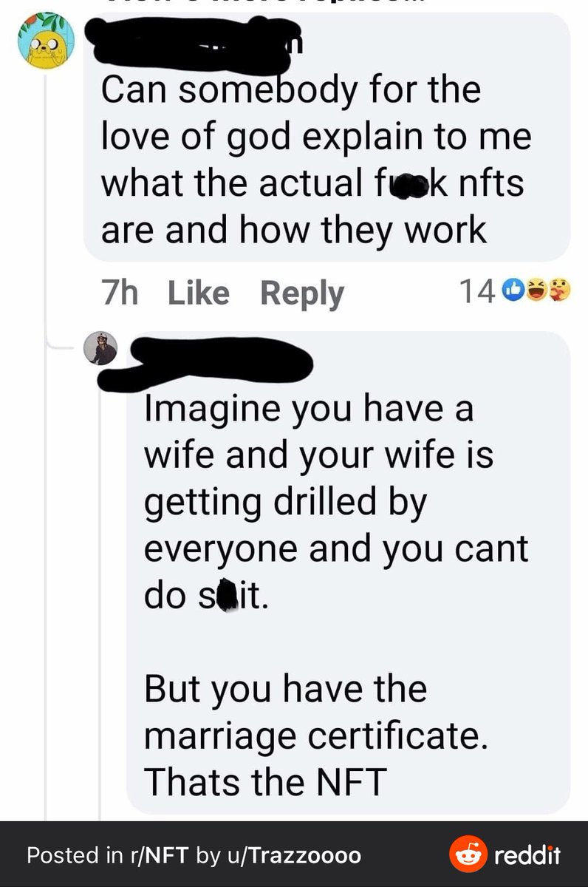Select the marriage certificate reply bubble
This screenshot has height=887, width=588.
[x=349, y=574]
